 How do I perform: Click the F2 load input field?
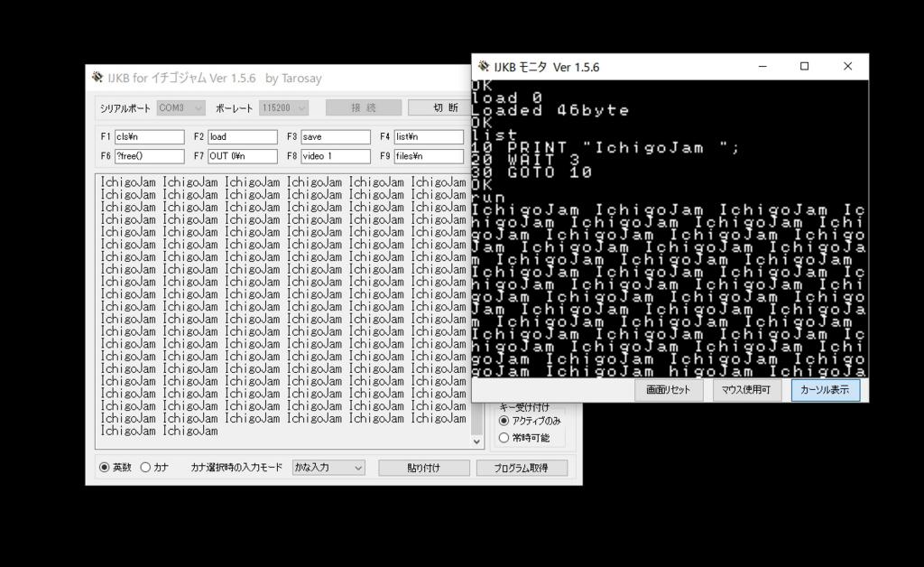pyautogui.click(x=242, y=136)
